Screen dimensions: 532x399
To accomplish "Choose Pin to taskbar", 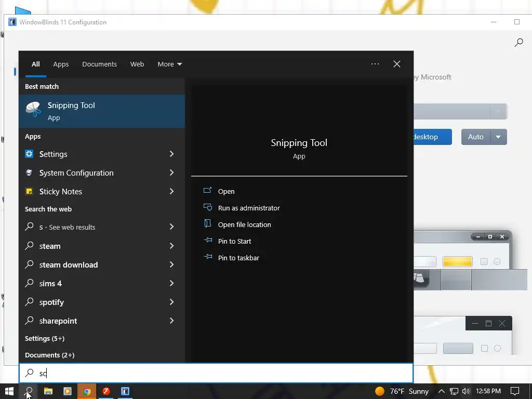I will [x=238, y=258].
